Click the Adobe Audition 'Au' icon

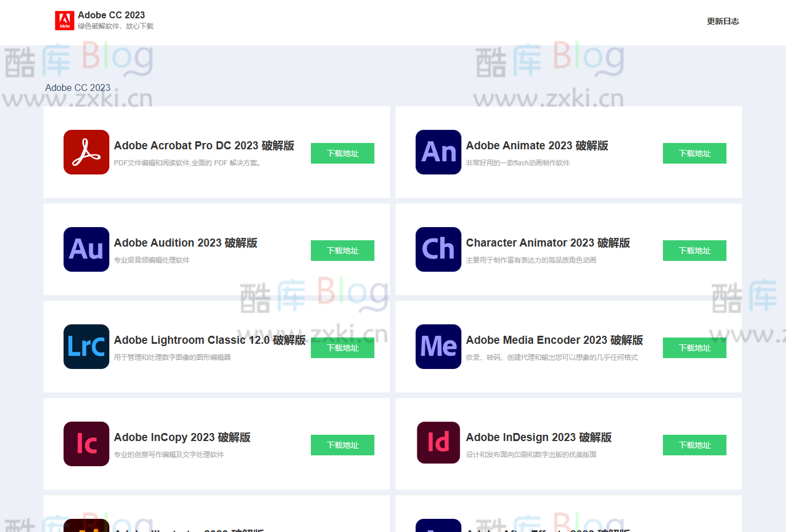click(86, 249)
